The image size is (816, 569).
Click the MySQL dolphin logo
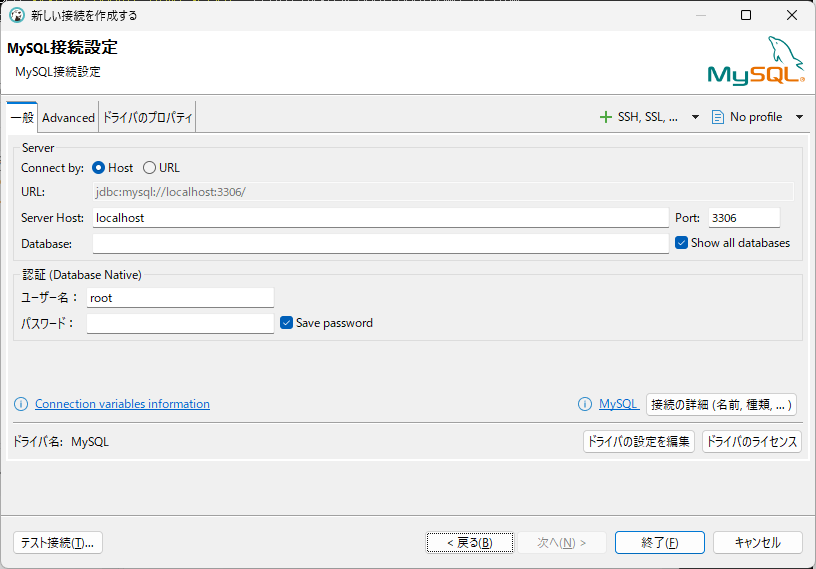point(756,60)
